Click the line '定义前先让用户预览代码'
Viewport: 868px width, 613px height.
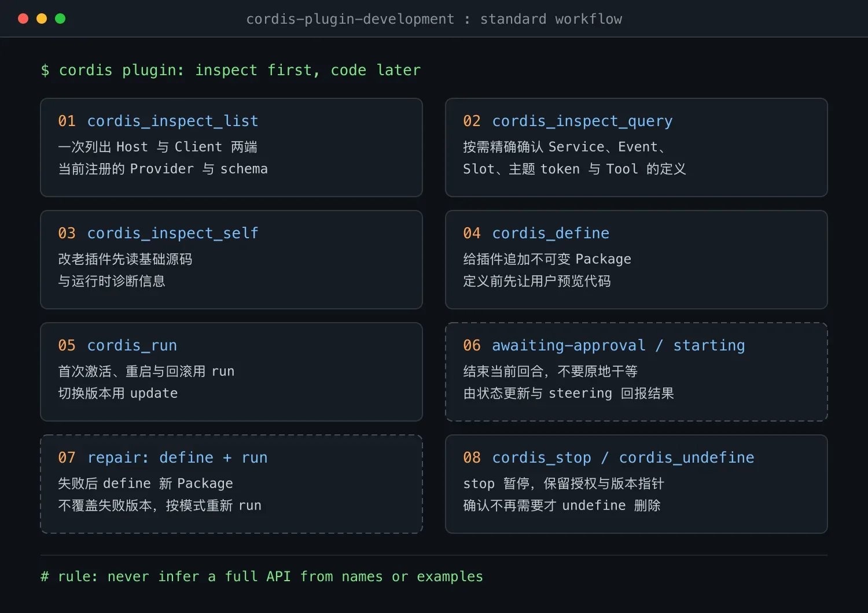pyautogui.click(x=537, y=281)
